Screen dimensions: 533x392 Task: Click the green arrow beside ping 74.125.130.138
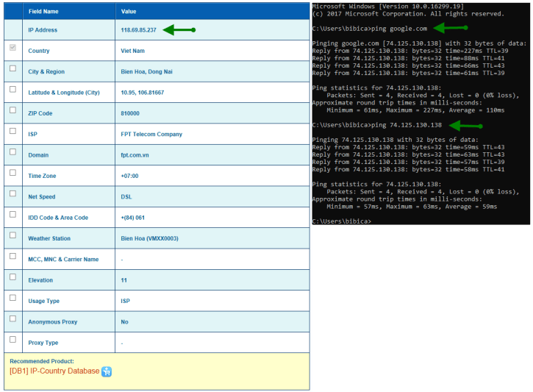pyautogui.click(x=466, y=126)
